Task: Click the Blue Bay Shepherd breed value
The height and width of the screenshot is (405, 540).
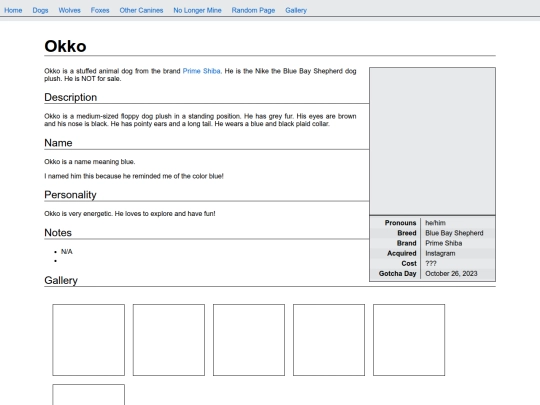Action: 454,233
